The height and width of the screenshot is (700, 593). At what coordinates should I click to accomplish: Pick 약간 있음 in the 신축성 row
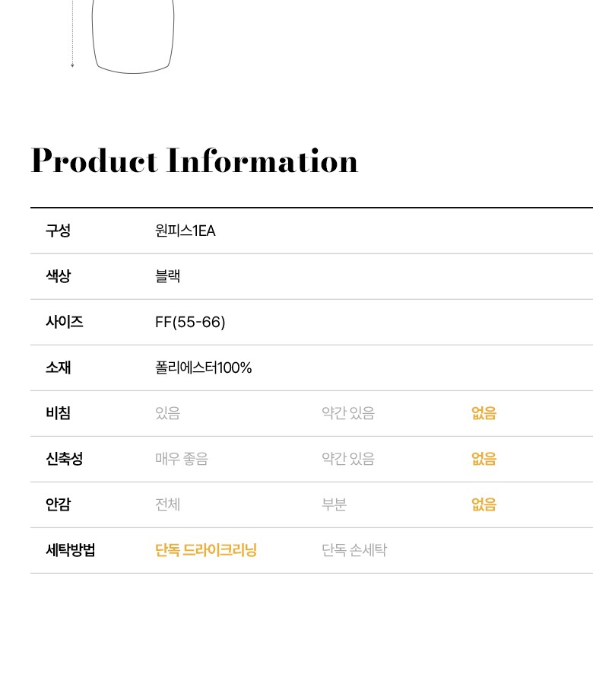click(x=347, y=459)
